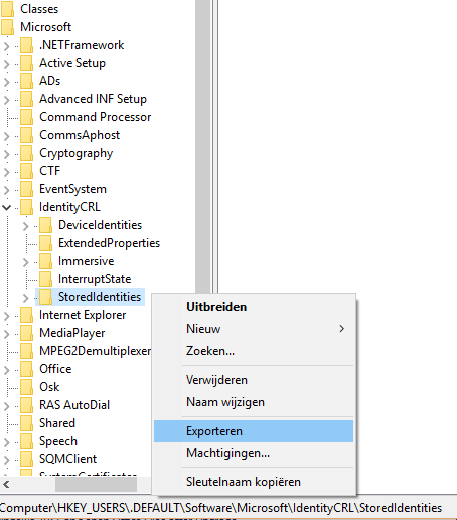The width and height of the screenshot is (457, 520).
Task: Click the Active Setup folder icon
Action: (26, 63)
